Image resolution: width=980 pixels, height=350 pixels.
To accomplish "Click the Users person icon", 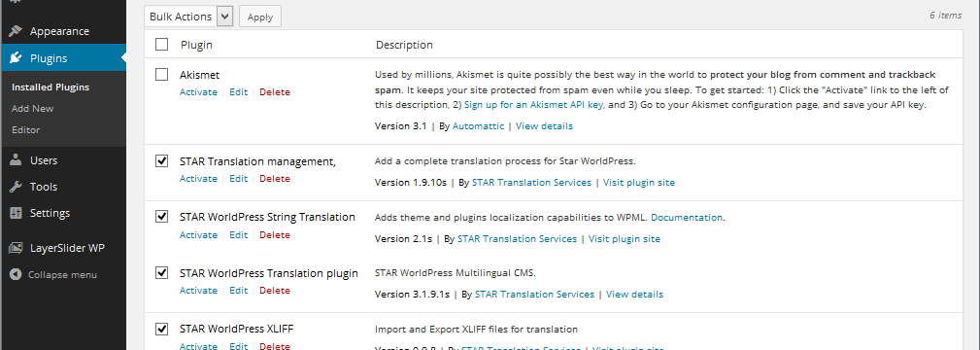I will tap(17, 160).
